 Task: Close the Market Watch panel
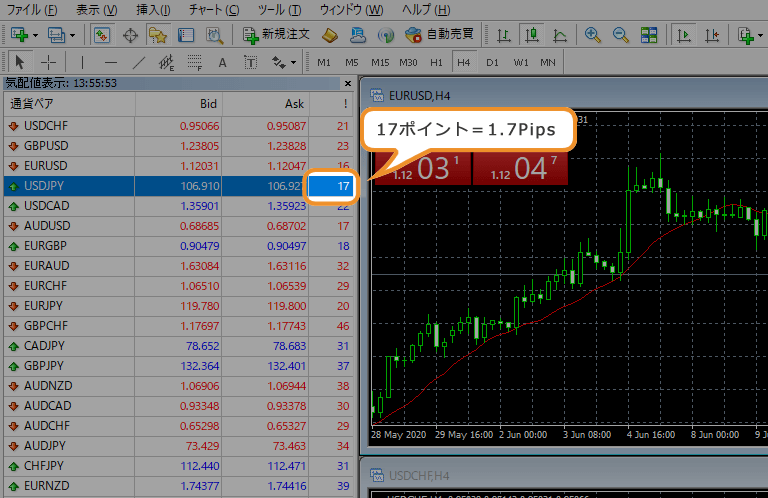[347, 84]
